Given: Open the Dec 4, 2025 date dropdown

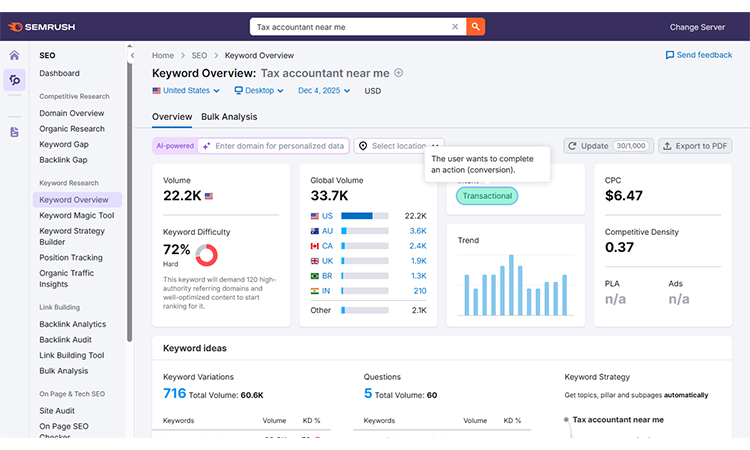Looking at the screenshot, I should (x=325, y=91).
